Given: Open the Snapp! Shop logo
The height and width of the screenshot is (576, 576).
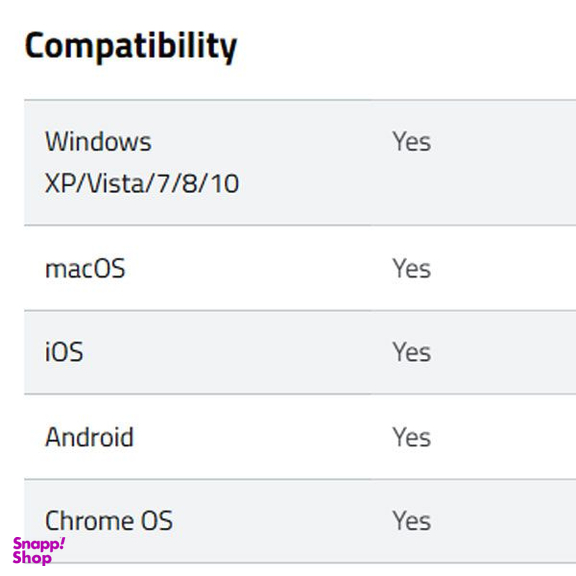Looking at the screenshot, I should coord(39,551).
